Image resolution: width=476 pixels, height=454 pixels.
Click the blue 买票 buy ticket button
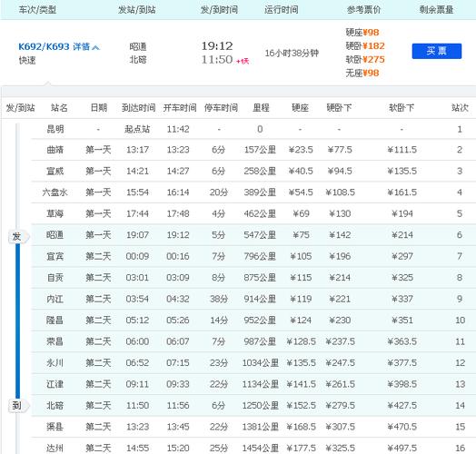[x=437, y=51]
